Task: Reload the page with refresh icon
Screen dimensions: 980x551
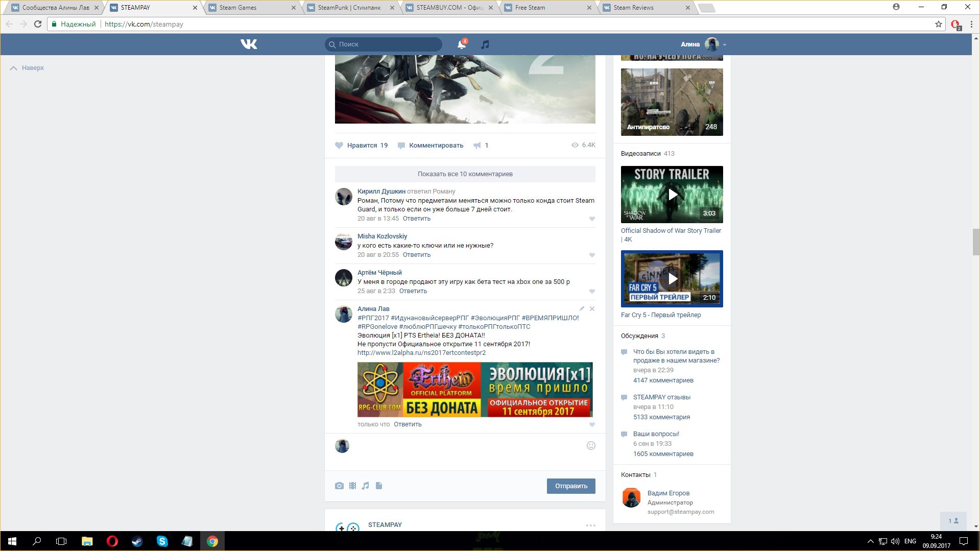Action: [38, 24]
